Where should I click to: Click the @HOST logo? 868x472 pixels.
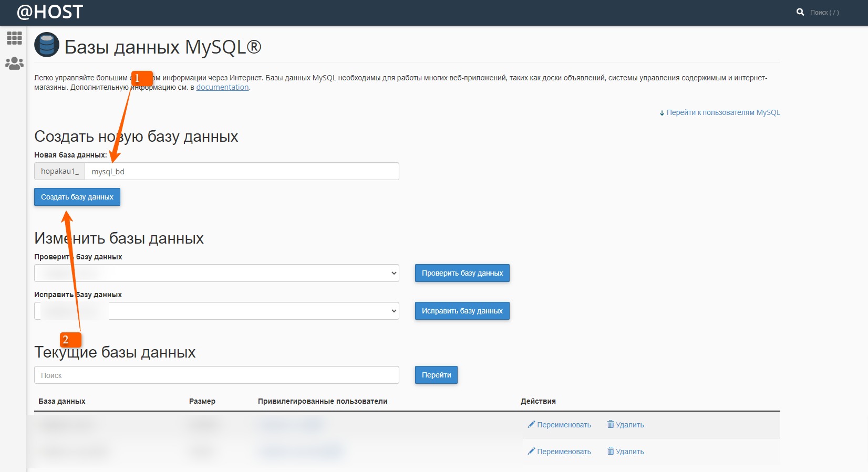[x=50, y=12]
